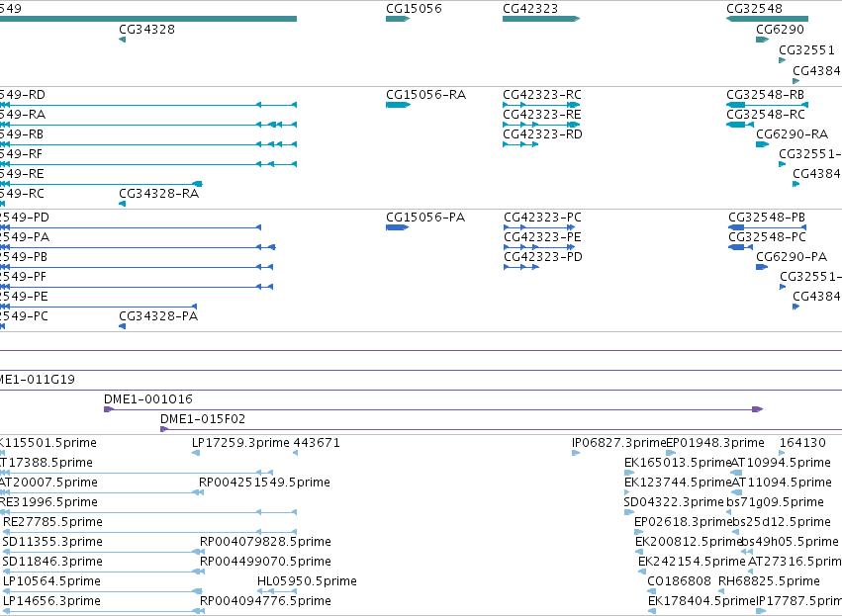Select protein CG42323-PC label
The image size is (842, 616).
click(542, 218)
